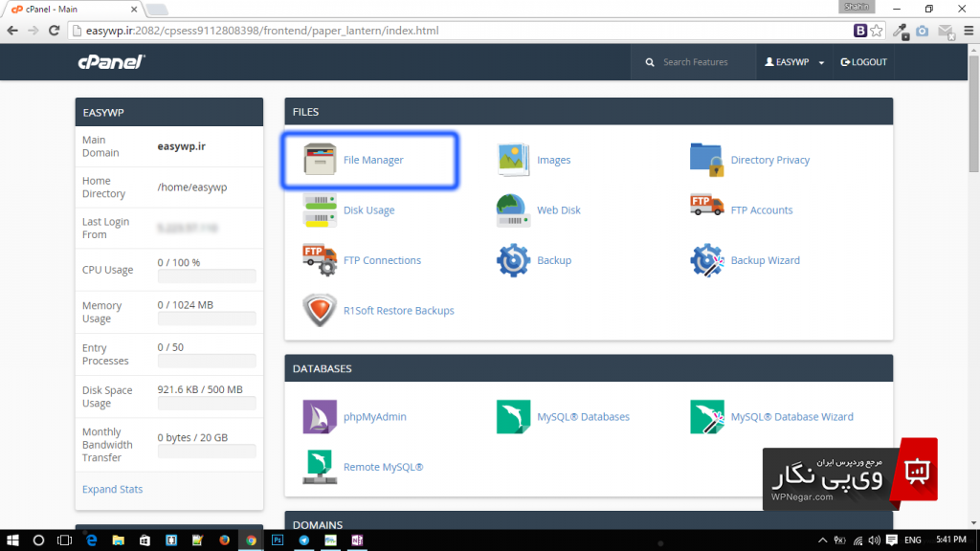Open Firefox from the taskbar
980x551 pixels.
[224, 540]
